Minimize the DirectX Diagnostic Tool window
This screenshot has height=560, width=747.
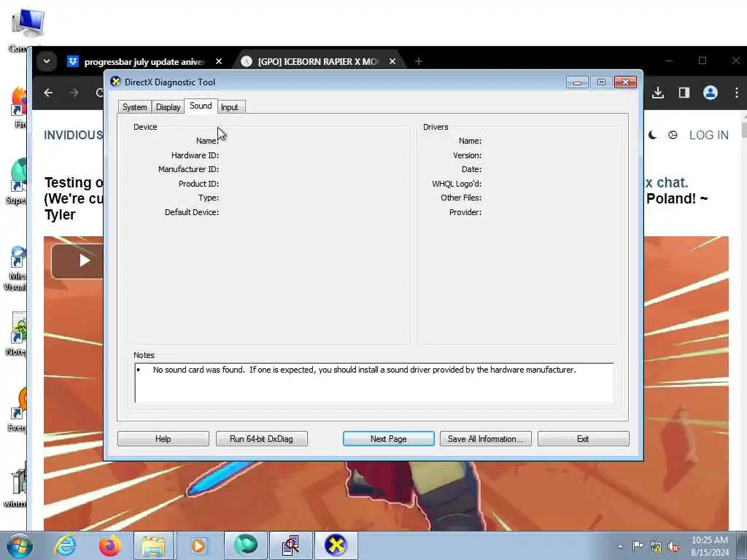click(577, 82)
